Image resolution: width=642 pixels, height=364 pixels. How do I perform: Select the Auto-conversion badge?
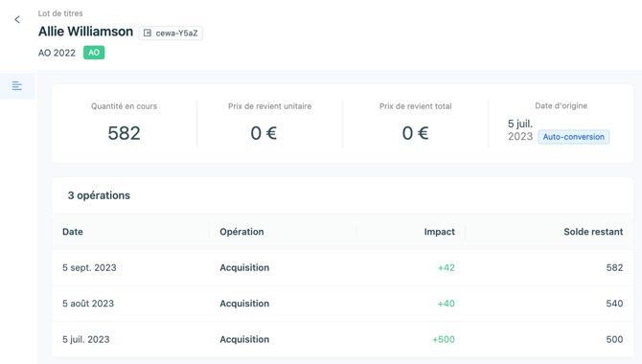tap(573, 137)
